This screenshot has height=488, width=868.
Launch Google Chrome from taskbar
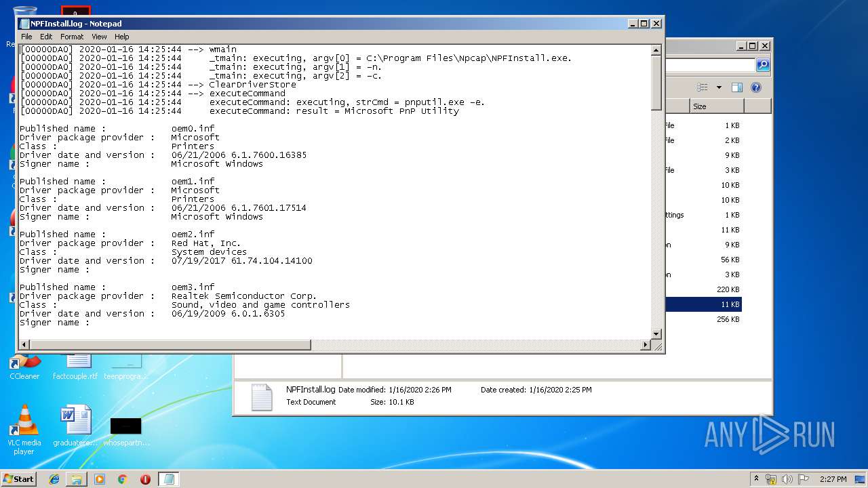pyautogui.click(x=122, y=479)
